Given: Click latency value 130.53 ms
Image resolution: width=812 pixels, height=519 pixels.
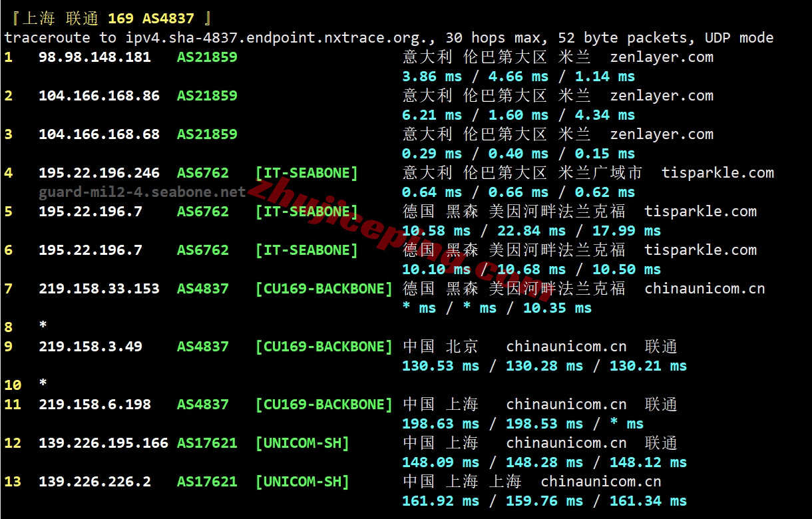Looking at the screenshot, I should (x=441, y=366).
